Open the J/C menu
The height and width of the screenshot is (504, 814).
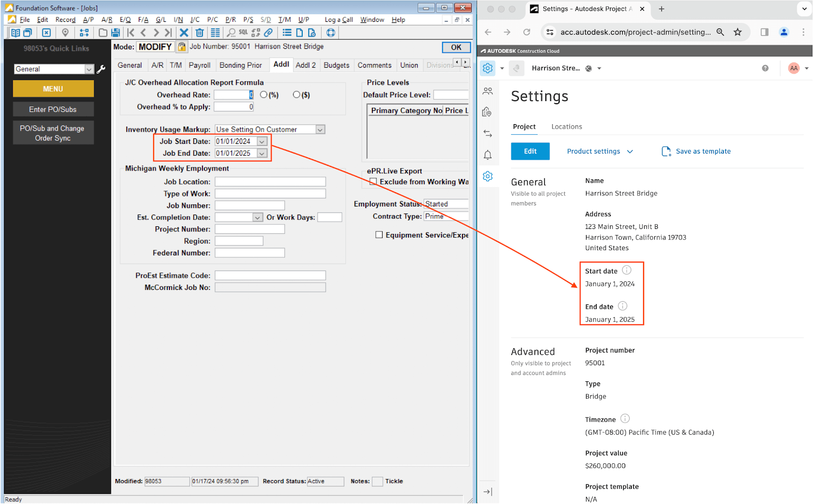tap(195, 20)
